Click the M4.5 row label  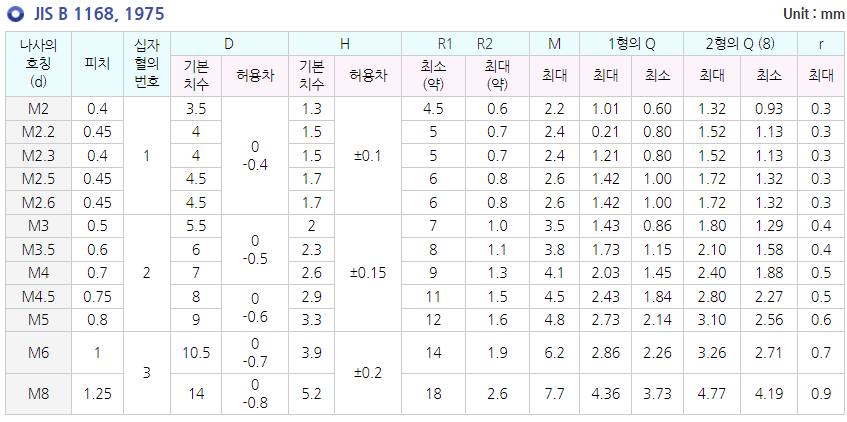[x=38, y=296]
